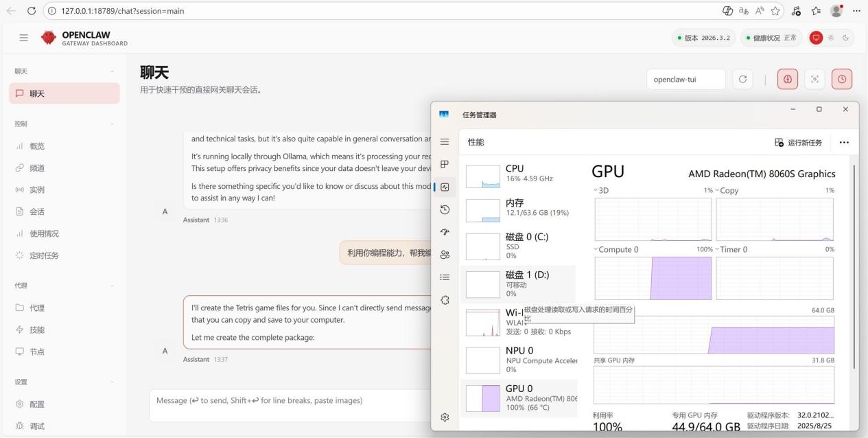This screenshot has width=868, height=438.
Task: Open Task Manager settings gear
Action: tap(445, 417)
